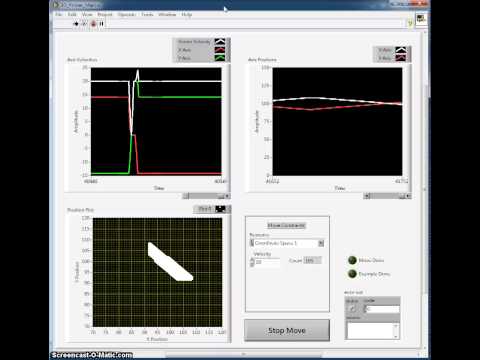Image resolution: width=480 pixels, height=360 pixels.
Task: Click the white Vector Velocity plot legend swatch
Action: (x=220, y=42)
